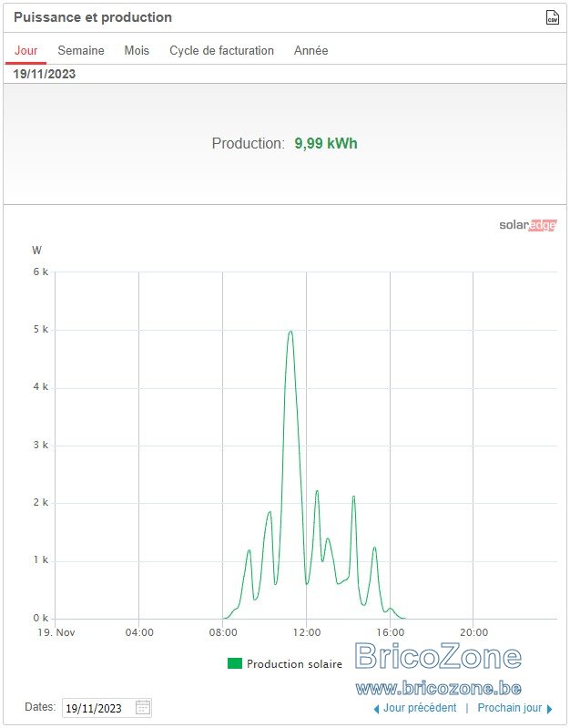Viewport: 570px width, 728px height.
Task: Click the SolarEdge logo on the chart
Action: [x=528, y=225]
